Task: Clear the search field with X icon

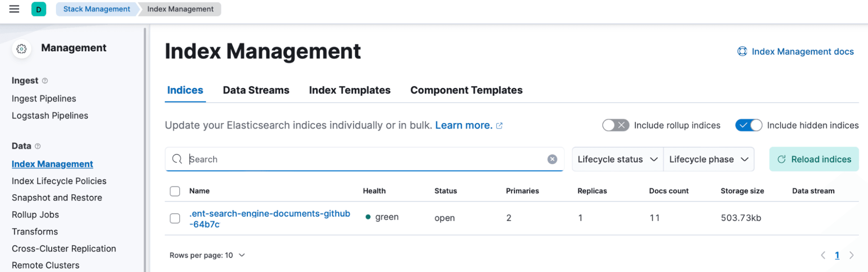Action: 552,159
